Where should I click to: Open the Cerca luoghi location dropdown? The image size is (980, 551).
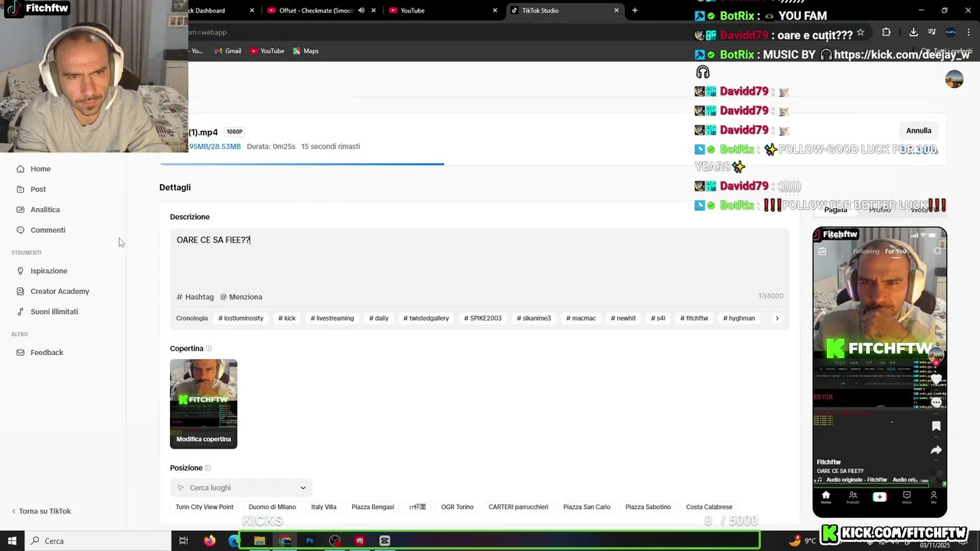241,488
